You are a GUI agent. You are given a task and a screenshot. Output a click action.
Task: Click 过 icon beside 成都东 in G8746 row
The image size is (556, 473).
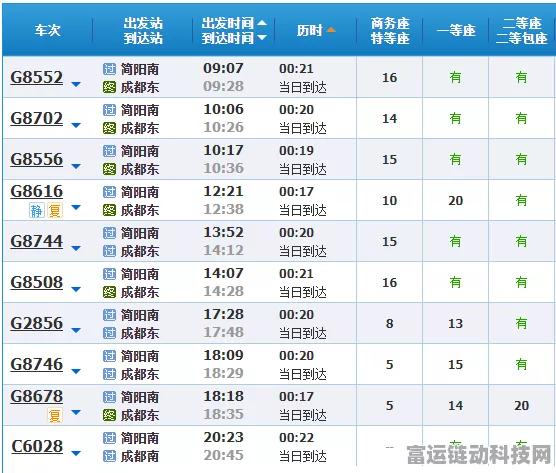pyautogui.click(x=109, y=374)
